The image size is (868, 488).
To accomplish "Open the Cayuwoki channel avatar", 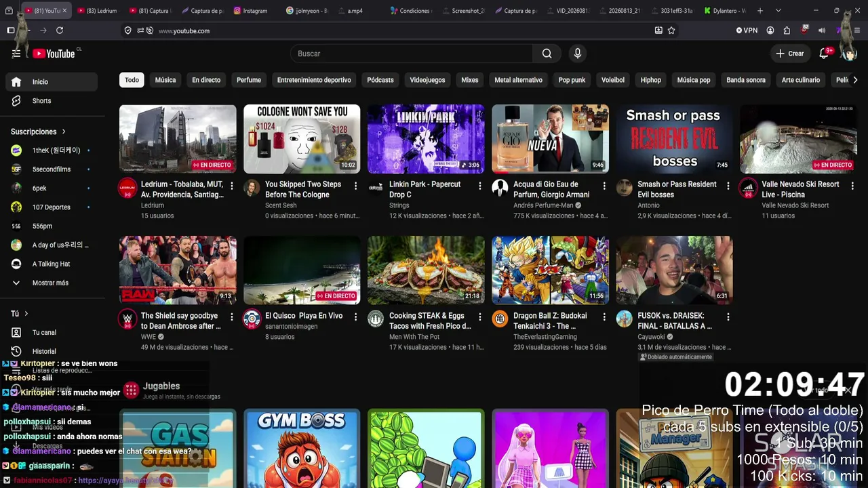I will tap(624, 319).
